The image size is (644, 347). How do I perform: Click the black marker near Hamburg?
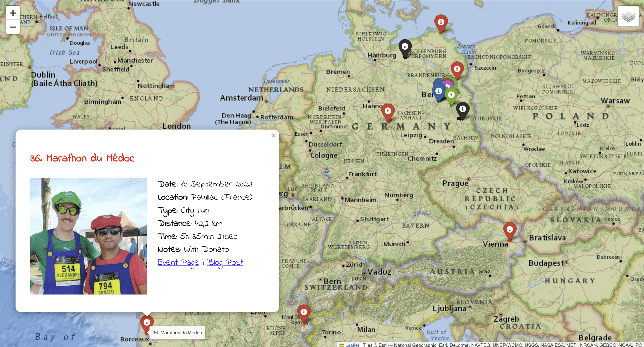coord(405,47)
